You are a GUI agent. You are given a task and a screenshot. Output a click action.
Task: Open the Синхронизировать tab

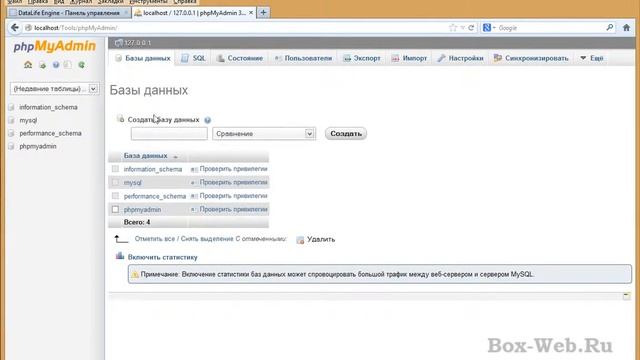tap(531, 58)
